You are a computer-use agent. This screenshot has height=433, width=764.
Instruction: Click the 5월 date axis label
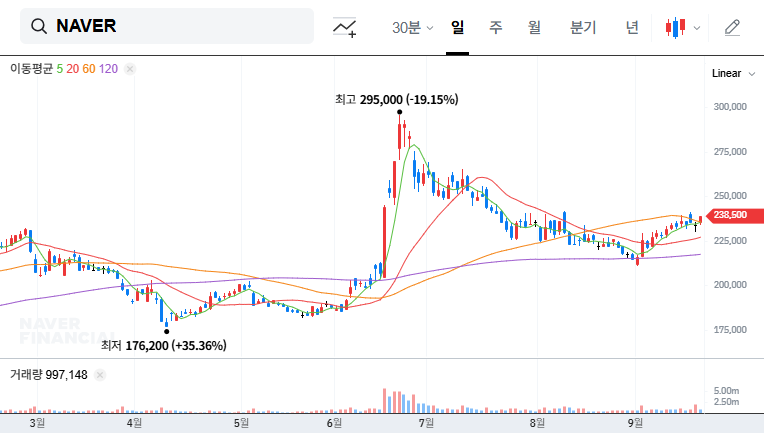click(x=241, y=423)
